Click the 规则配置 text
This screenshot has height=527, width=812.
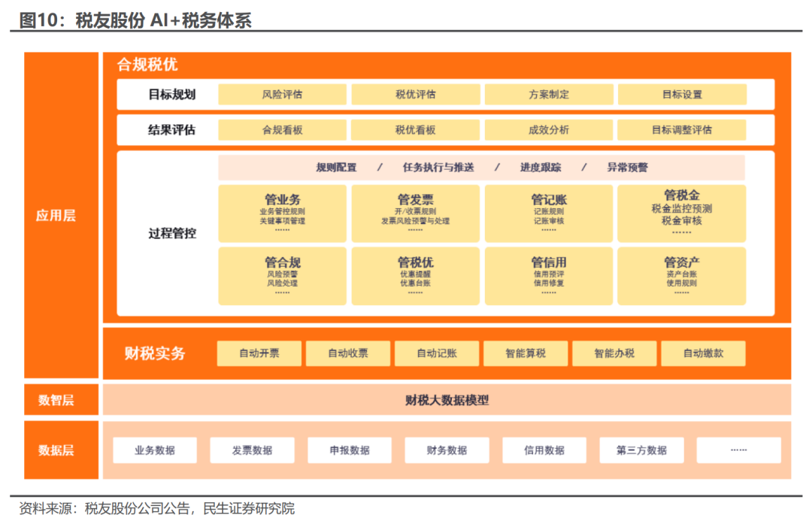[x=337, y=167]
